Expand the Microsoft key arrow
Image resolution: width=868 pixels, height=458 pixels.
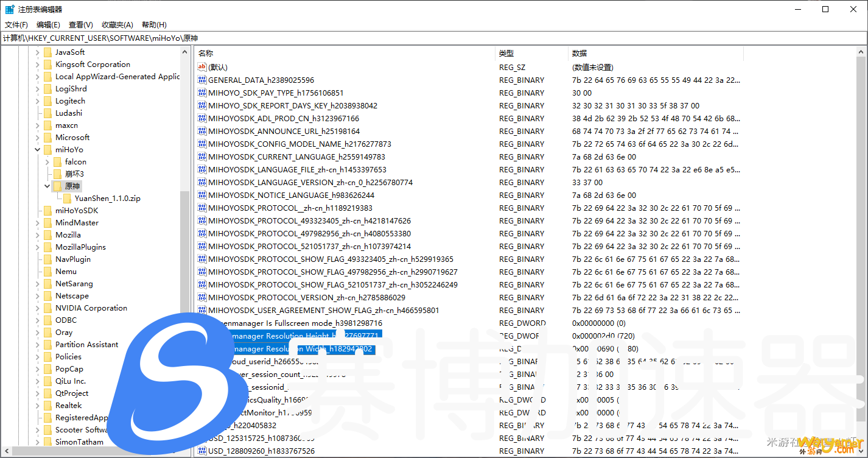click(38, 138)
